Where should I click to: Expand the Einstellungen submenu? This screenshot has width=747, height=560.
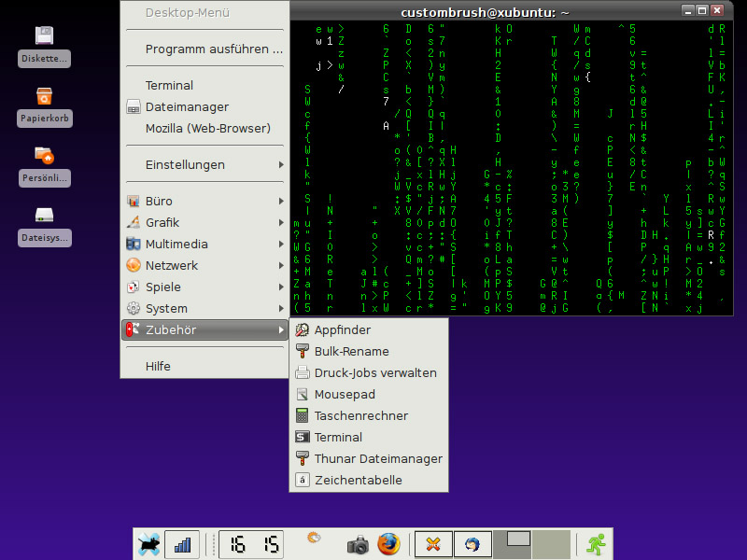[204, 164]
